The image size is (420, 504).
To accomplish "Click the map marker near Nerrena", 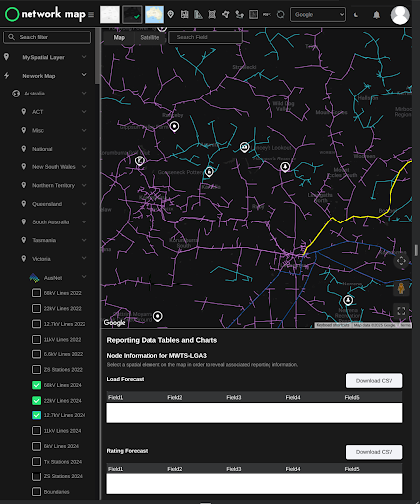I will [348, 300].
